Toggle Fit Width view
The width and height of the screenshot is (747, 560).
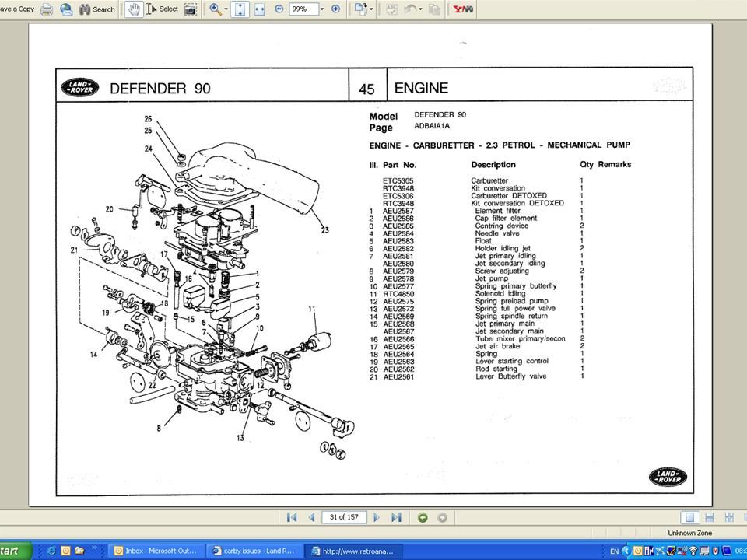pos(260,9)
